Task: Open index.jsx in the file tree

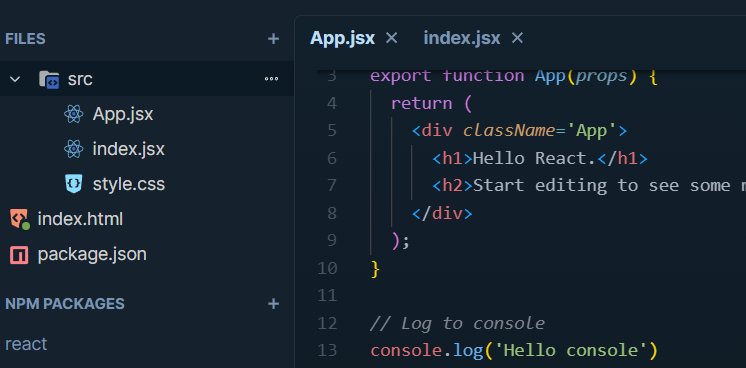Action: (x=128, y=149)
